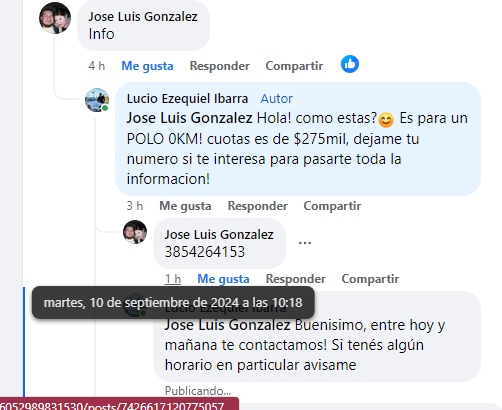Image resolution: width=502 pixels, height=410 pixels.
Task: Toggle Me gusta on the Info comment
Action: (x=147, y=66)
